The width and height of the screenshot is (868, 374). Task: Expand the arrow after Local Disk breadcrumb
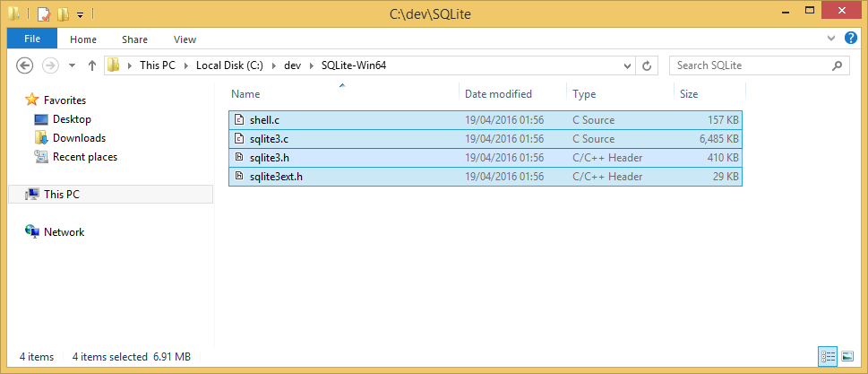(275, 65)
